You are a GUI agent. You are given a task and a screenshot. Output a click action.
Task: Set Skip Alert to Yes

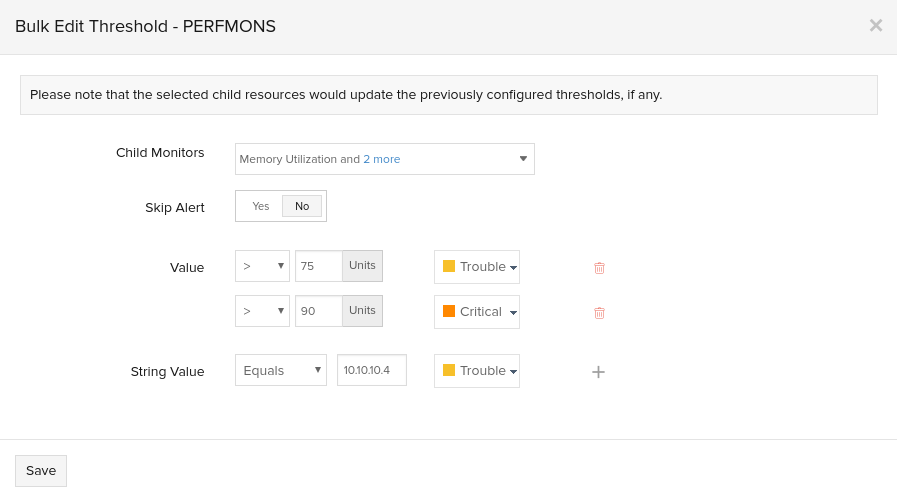tap(260, 206)
